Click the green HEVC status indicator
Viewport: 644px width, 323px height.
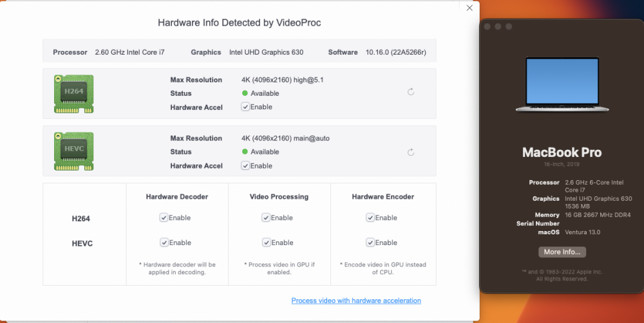tap(245, 151)
